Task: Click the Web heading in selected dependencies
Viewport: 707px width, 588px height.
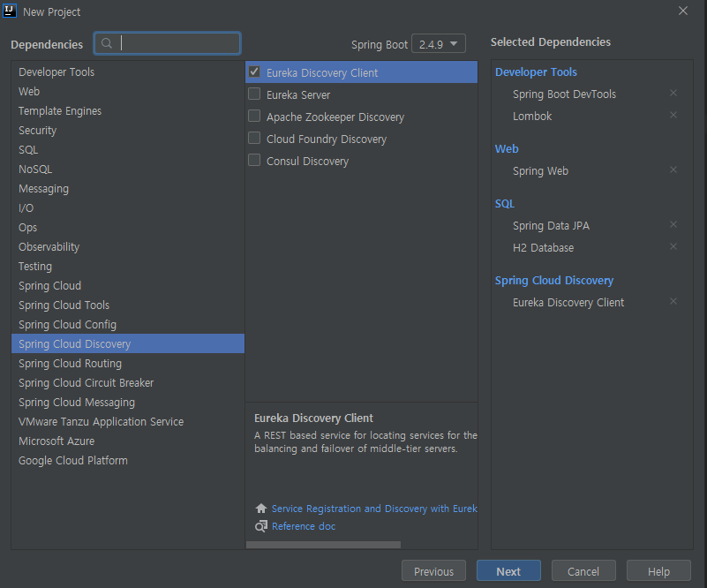Action: (x=507, y=148)
